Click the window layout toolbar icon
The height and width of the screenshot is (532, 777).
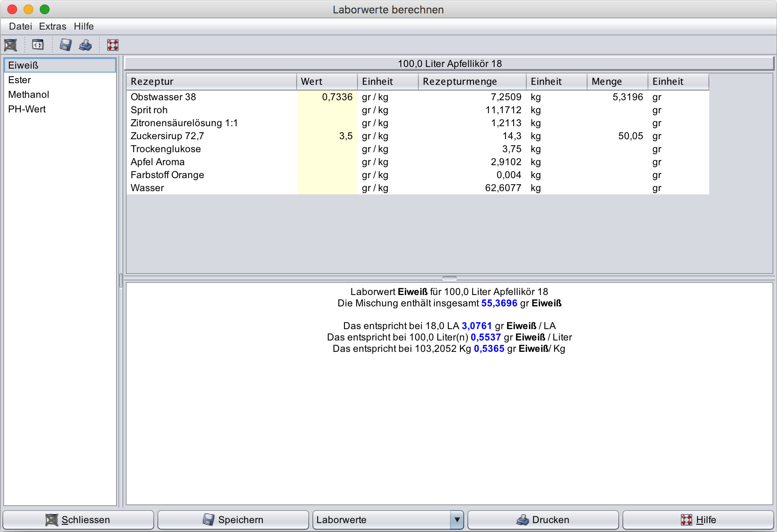click(x=38, y=45)
